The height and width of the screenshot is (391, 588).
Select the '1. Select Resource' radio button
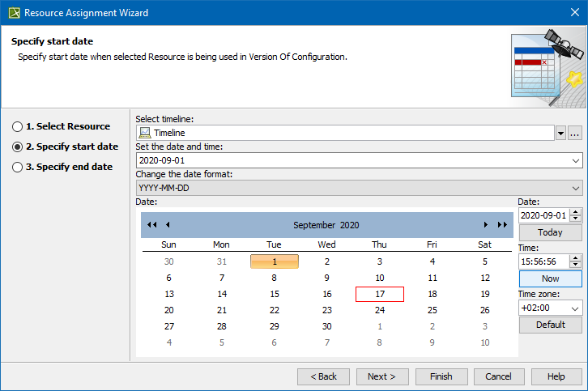pos(17,126)
